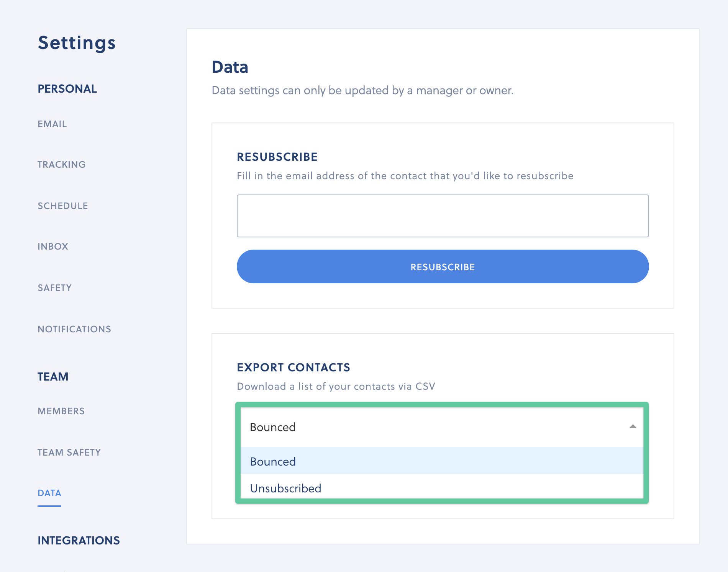
Task: Click the Team section header
Action: click(x=53, y=377)
